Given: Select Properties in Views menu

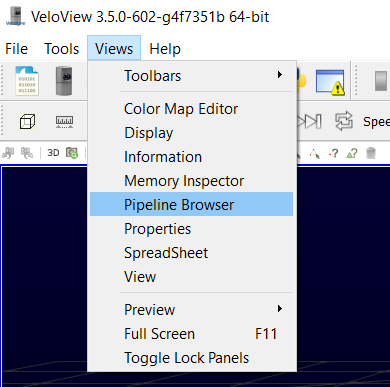Looking at the screenshot, I should [x=192, y=229].
